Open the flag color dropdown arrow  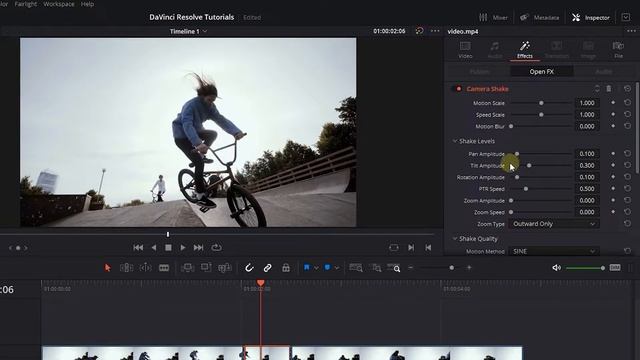[316, 268]
